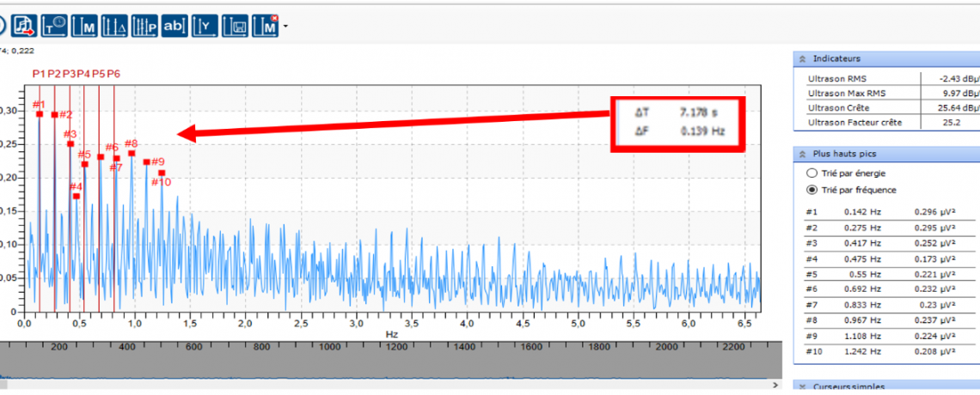Click the save chart icon
The image size is (980, 395).
[x=236, y=26]
